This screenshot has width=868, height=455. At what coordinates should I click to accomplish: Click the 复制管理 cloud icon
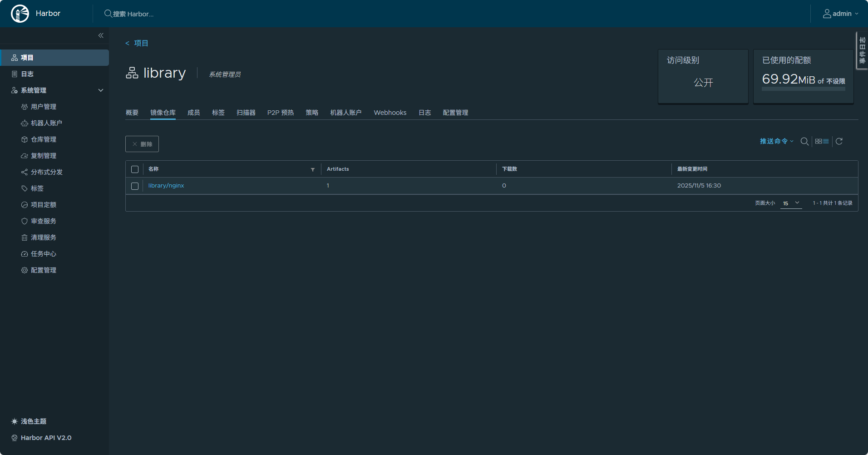25,156
